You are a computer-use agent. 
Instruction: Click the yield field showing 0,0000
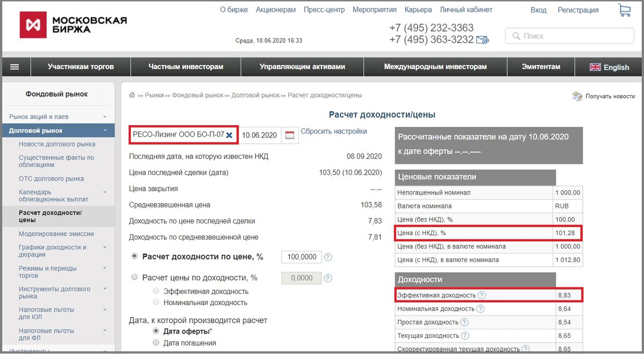pos(302,278)
